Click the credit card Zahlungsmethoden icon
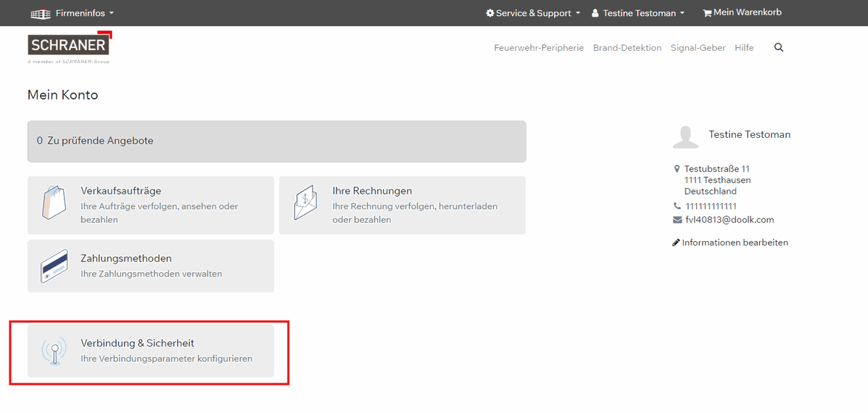Image resolution: width=868 pixels, height=413 pixels. coord(54,266)
